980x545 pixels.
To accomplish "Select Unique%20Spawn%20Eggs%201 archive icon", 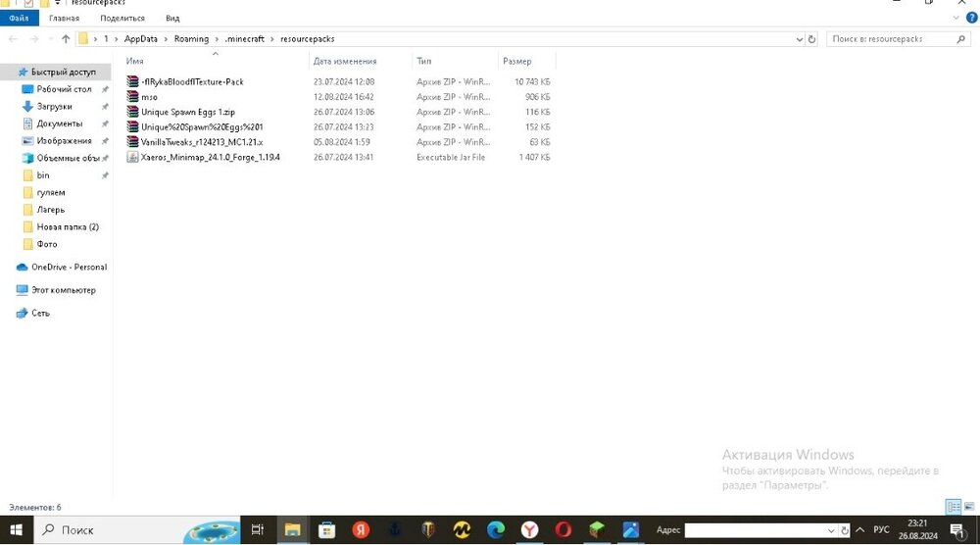I will [132, 126].
